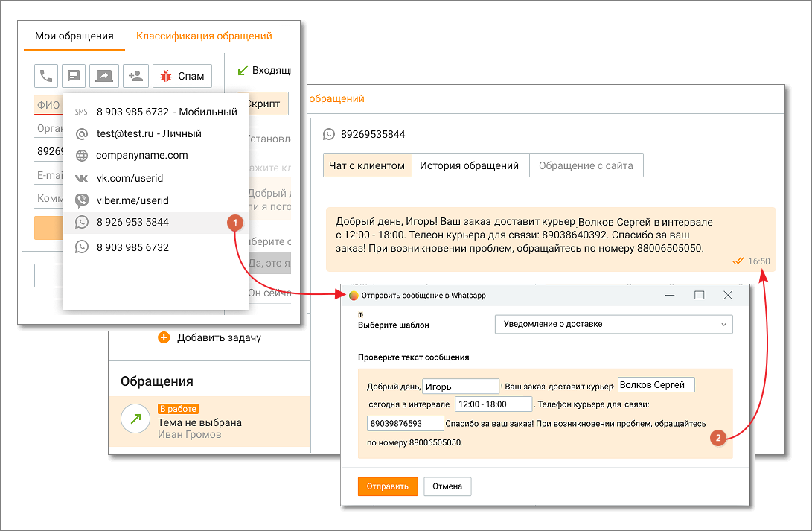812x531 pixels.
Task: Select SMS 8 903 985 6732 Мобильный entry
Action: tap(156, 112)
